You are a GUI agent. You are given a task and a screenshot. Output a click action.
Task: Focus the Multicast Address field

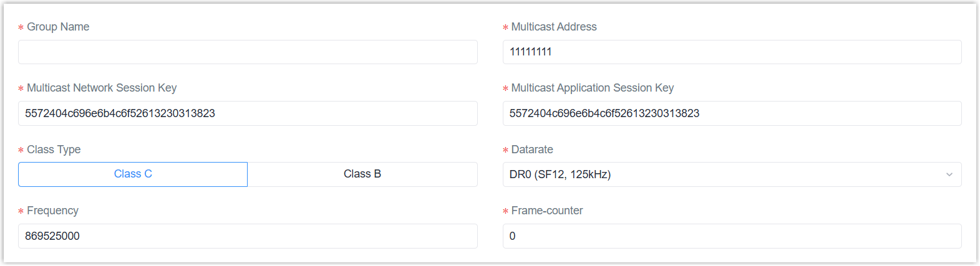tap(732, 52)
